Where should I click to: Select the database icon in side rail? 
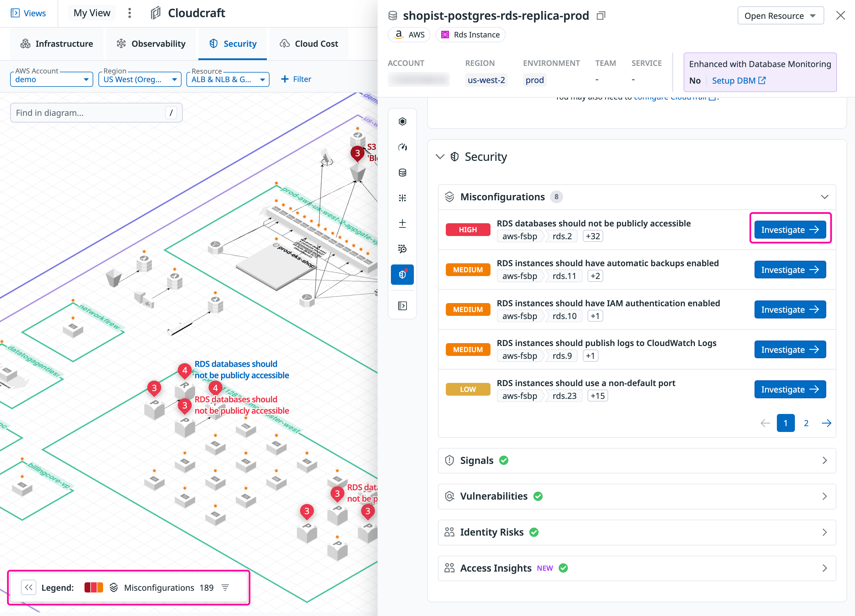tap(402, 172)
